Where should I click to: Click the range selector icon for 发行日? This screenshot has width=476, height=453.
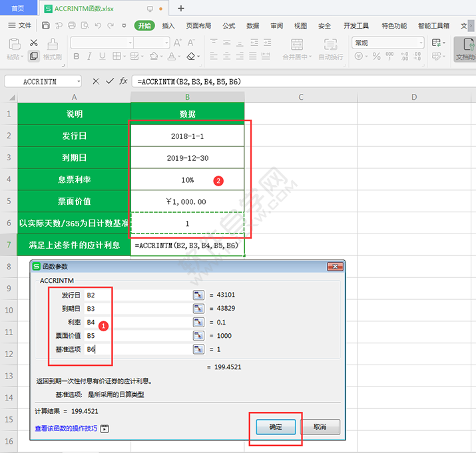click(198, 295)
